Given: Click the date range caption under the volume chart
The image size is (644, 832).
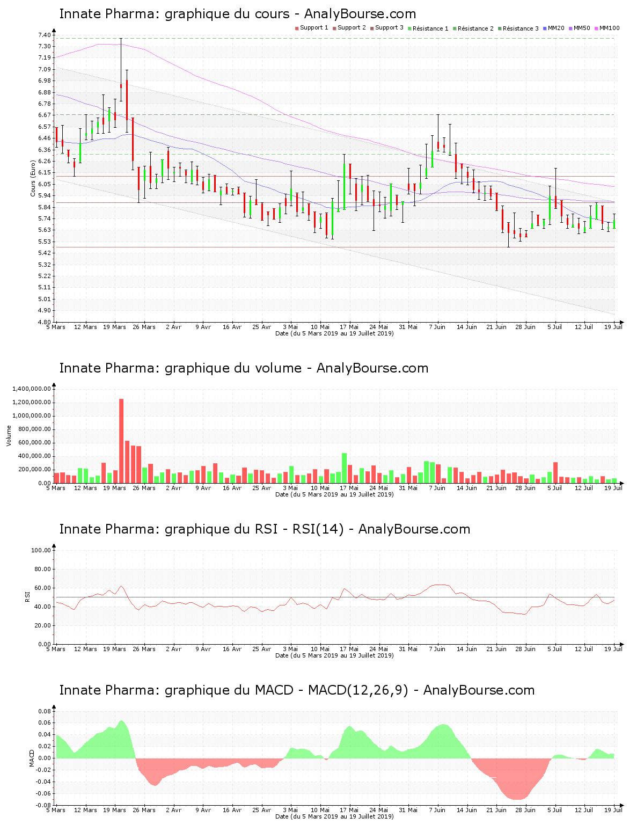Looking at the screenshot, I should click(x=334, y=494).
